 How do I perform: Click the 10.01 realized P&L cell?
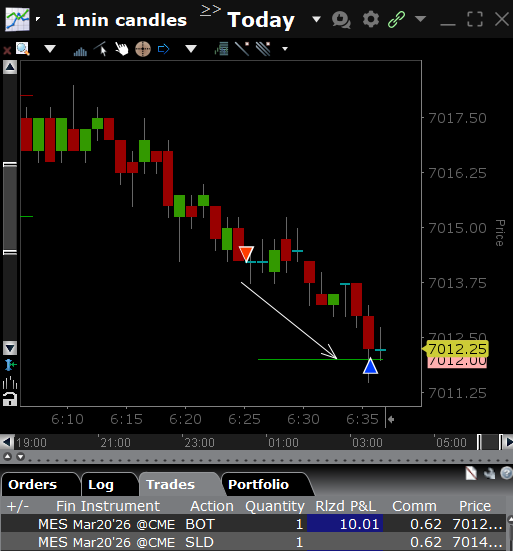(345, 524)
